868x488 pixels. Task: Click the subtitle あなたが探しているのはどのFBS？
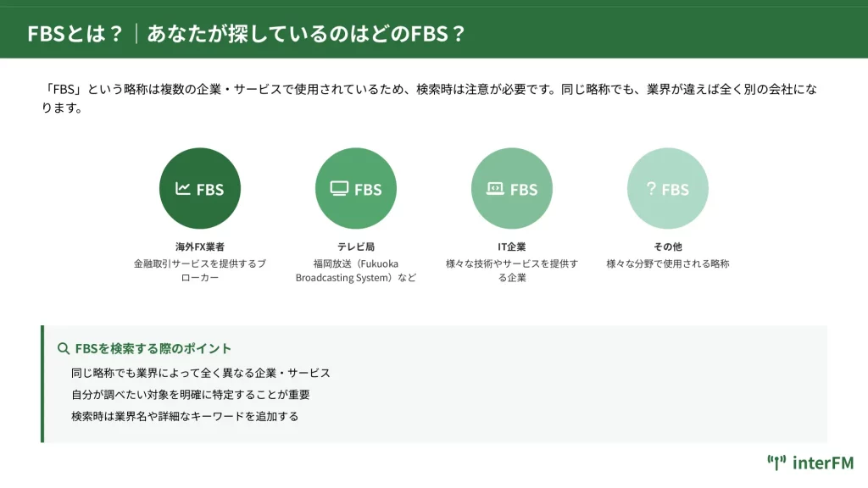(x=306, y=34)
